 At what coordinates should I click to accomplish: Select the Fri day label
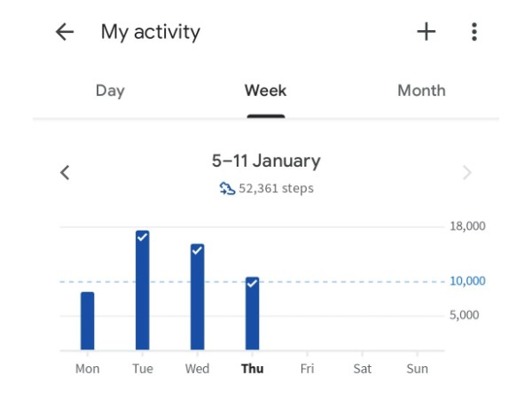pyautogui.click(x=307, y=369)
